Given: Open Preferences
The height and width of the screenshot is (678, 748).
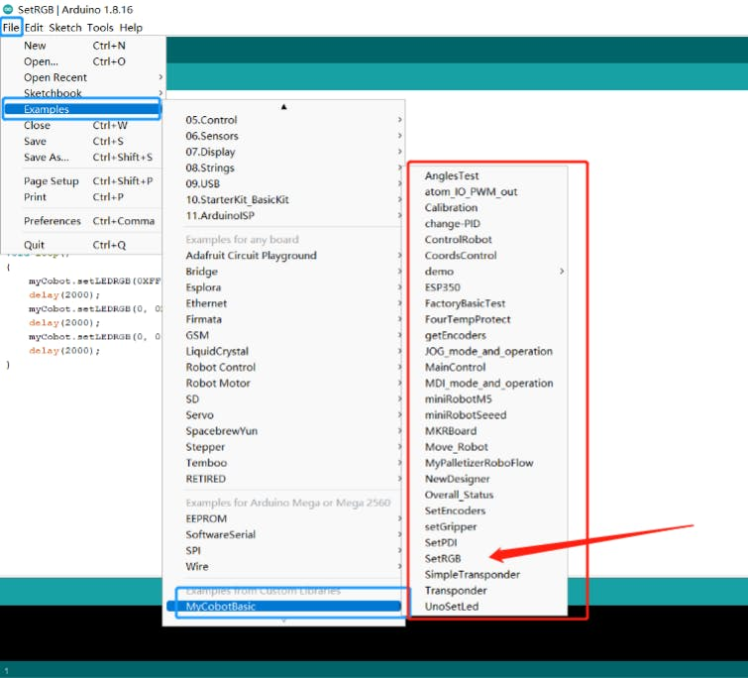Looking at the screenshot, I should (83, 221).
